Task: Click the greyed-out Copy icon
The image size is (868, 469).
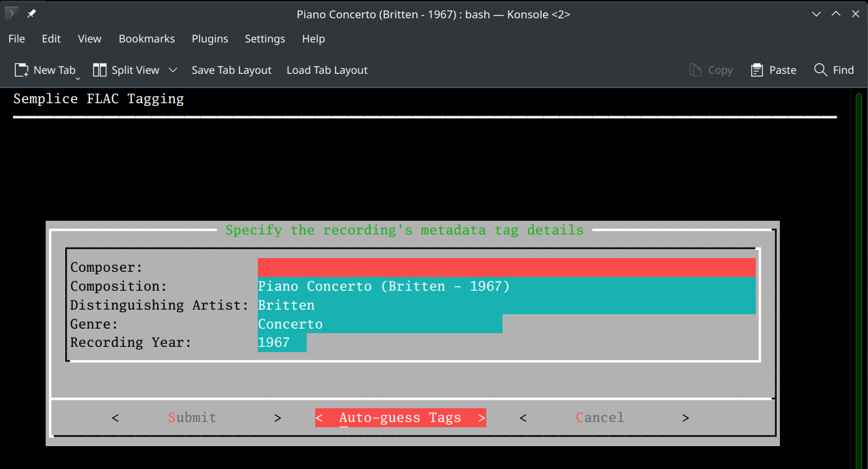Action: tap(694, 70)
